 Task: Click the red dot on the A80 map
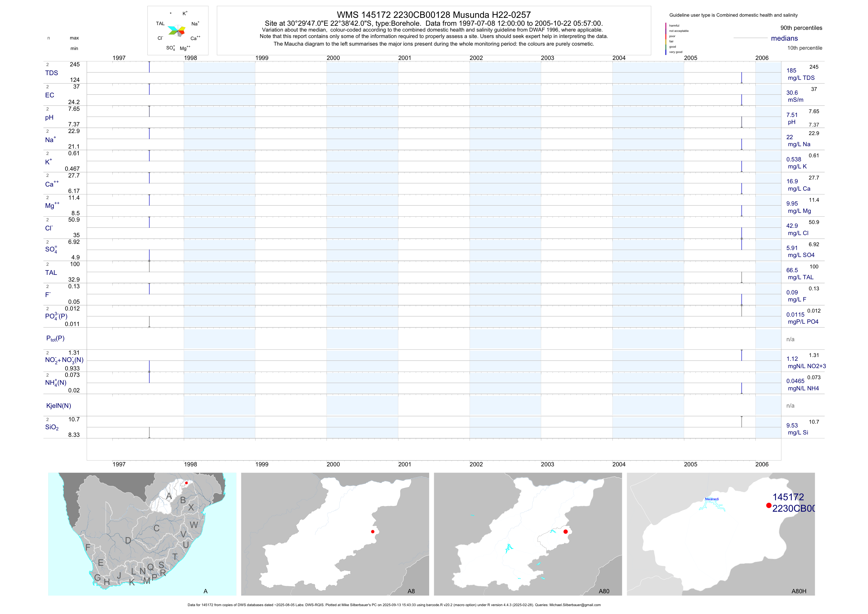click(566, 532)
